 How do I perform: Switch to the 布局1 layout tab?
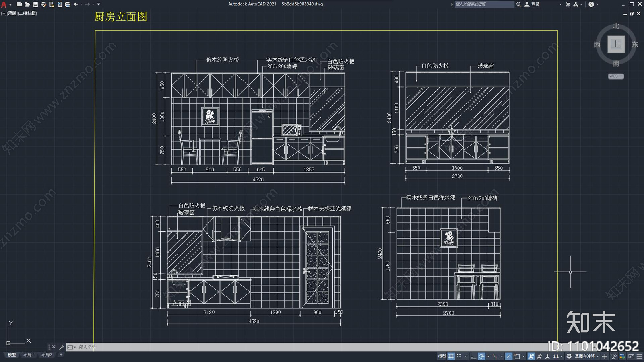pyautogui.click(x=28, y=355)
